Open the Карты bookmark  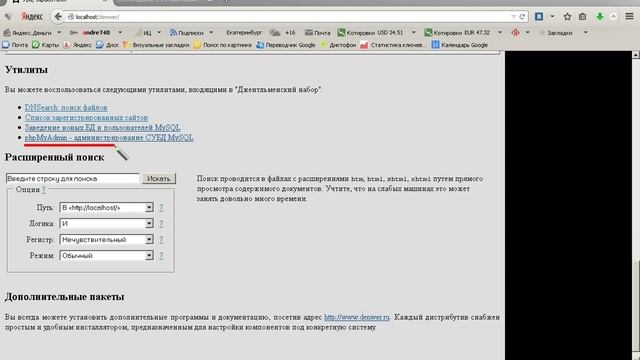(45, 45)
